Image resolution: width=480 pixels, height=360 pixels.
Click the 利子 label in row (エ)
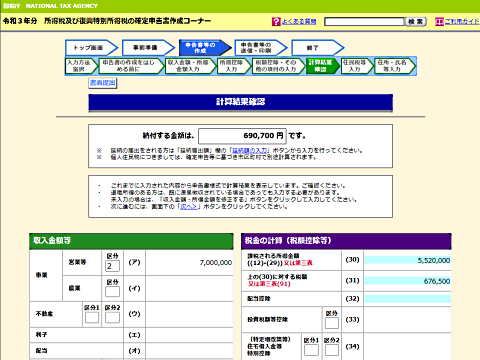pyautogui.click(x=41, y=334)
